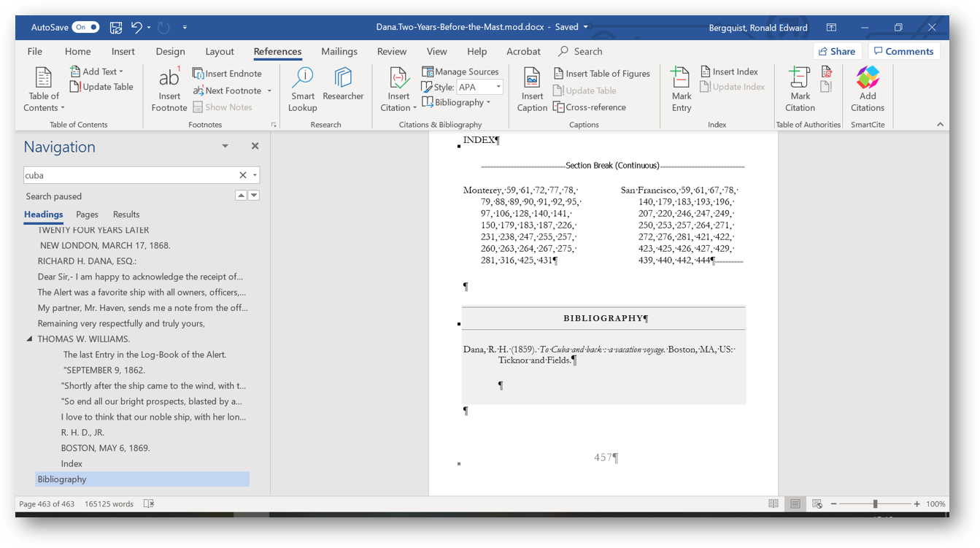Expand the Bibliography dropdown menu
980x548 pixels.
[x=488, y=103]
